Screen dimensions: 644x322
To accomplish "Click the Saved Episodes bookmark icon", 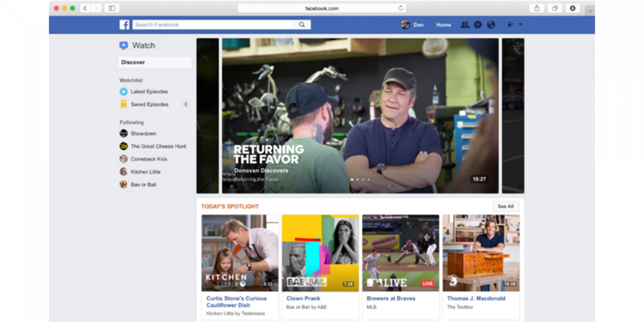I will click(x=124, y=104).
